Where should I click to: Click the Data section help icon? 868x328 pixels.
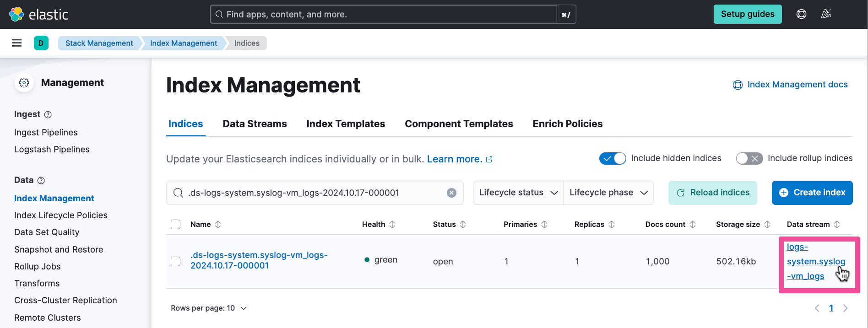41,180
